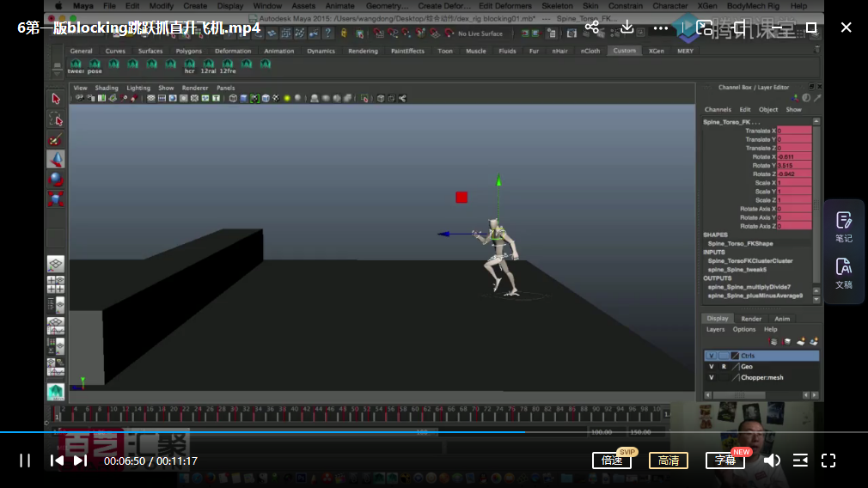Skip to previous video

(x=57, y=461)
